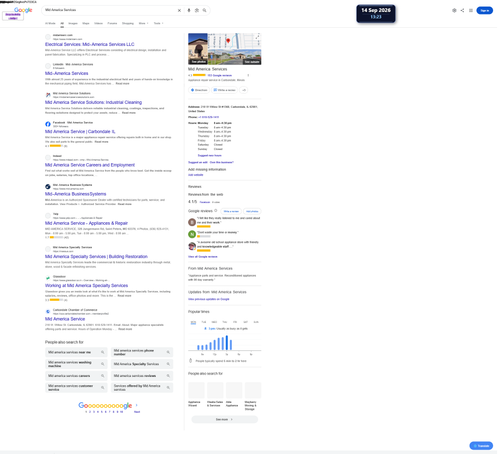The width and height of the screenshot is (500, 454).
Task: Clear the search box with the X icon
Action: pos(179,10)
